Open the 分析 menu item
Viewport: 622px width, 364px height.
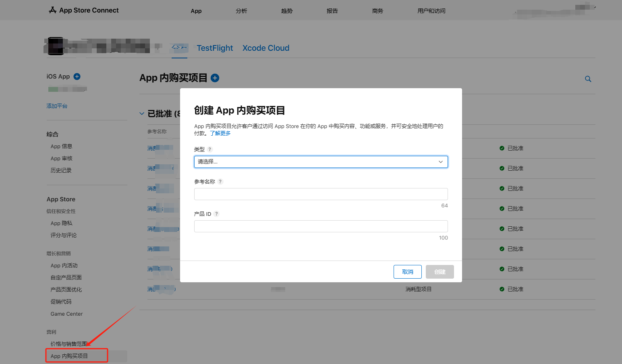coord(242,11)
